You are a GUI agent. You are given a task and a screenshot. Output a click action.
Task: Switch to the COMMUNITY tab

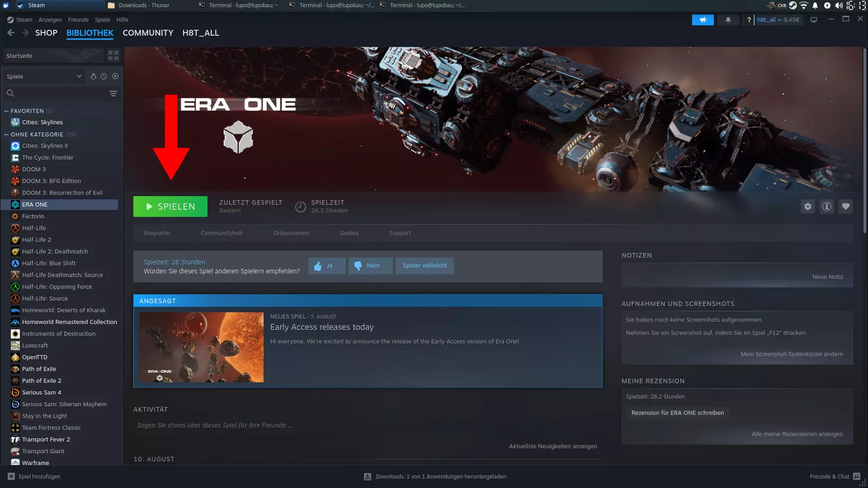[148, 33]
